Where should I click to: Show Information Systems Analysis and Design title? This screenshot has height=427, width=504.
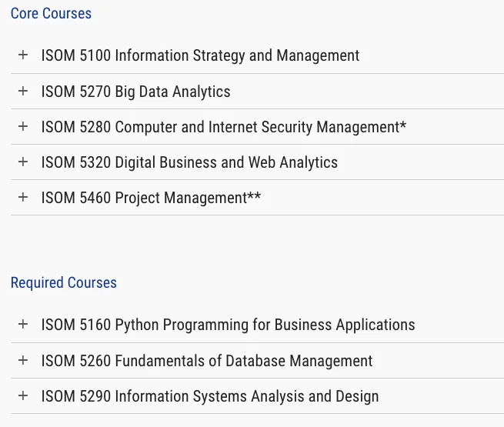click(210, 396)
